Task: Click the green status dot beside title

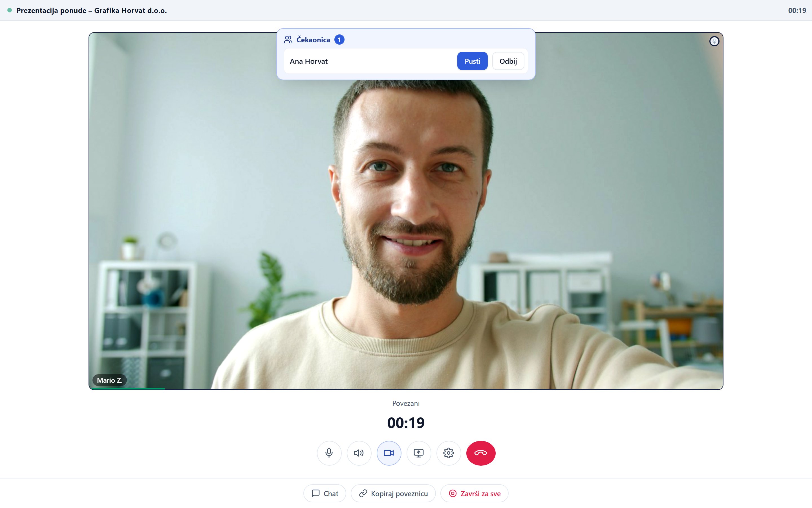Action: [x=10, y=10]
